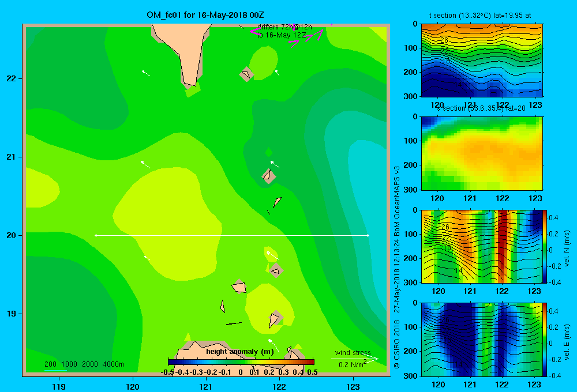
Task: Click the magenta drifter arrow pointing left
Action: (x=256, y=32)
